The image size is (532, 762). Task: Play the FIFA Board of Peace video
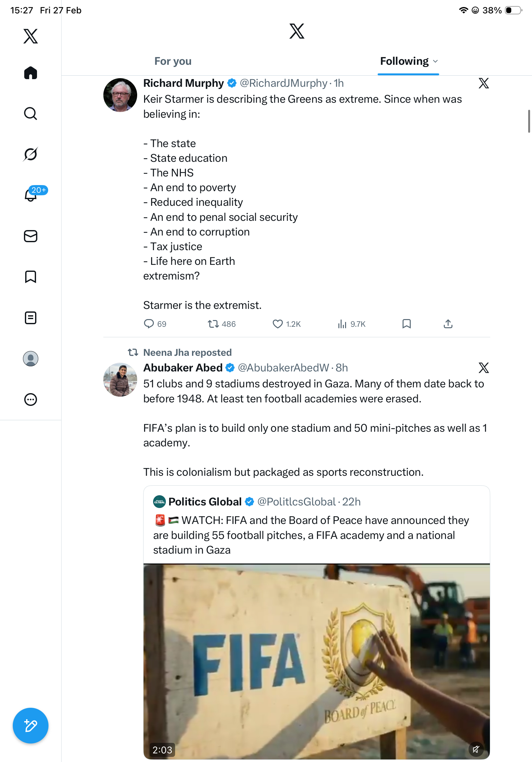click(316, 661)
